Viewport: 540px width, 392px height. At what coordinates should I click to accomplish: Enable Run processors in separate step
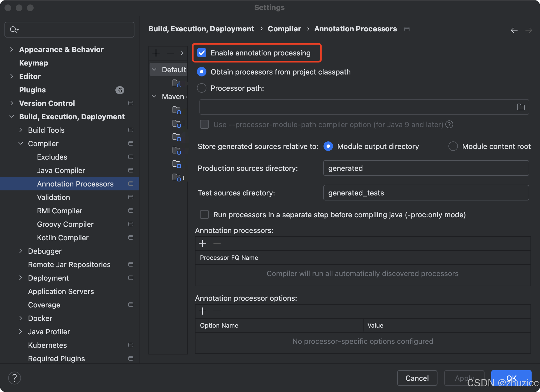[x=204, y=215]
